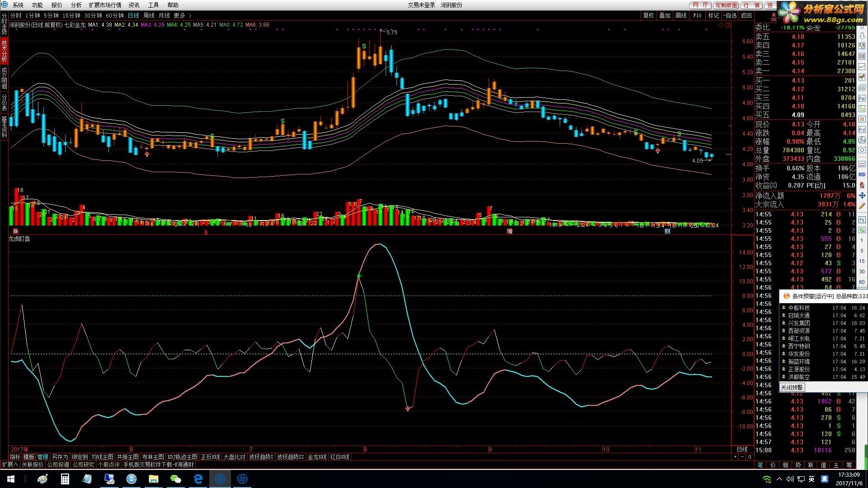Open the F5 chart switch icon
This screenshot has width=868, height=488.
click(x=862, y=220)
